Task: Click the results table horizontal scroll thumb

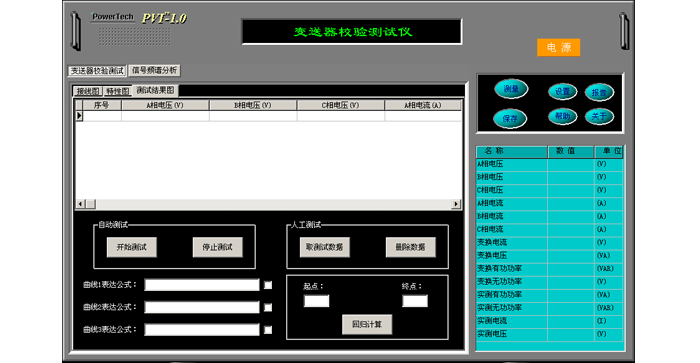Action: 90,204
